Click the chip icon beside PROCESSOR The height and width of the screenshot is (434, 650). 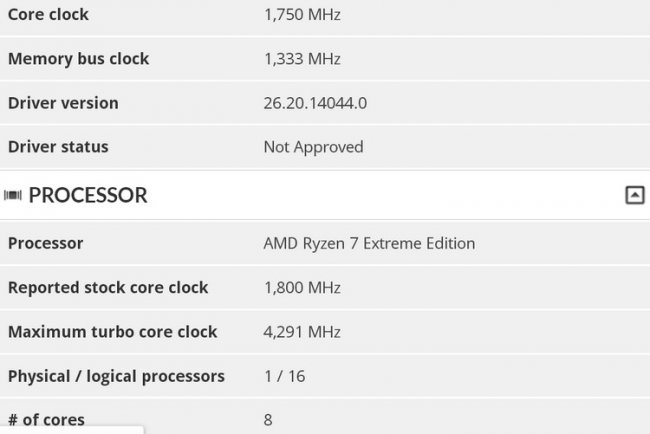(13, 196)
